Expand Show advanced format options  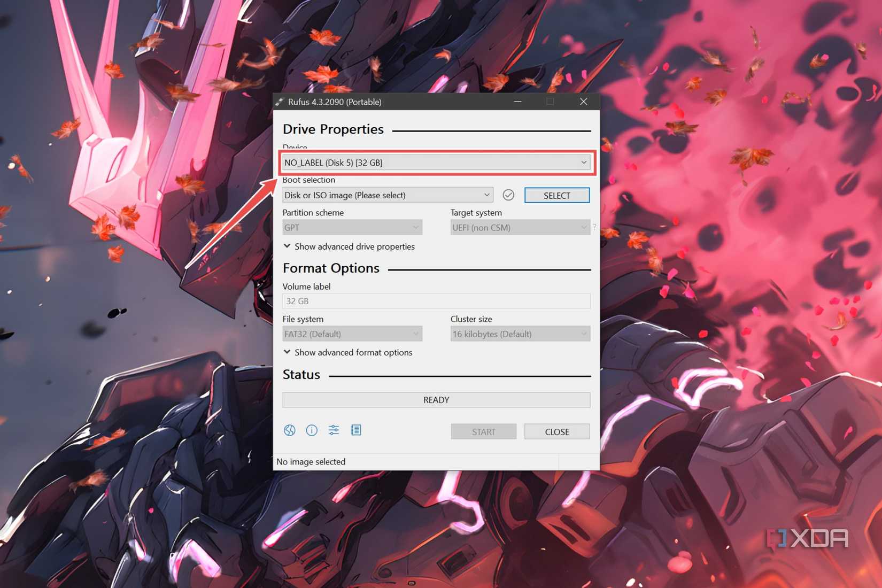(x=348, y=352)
